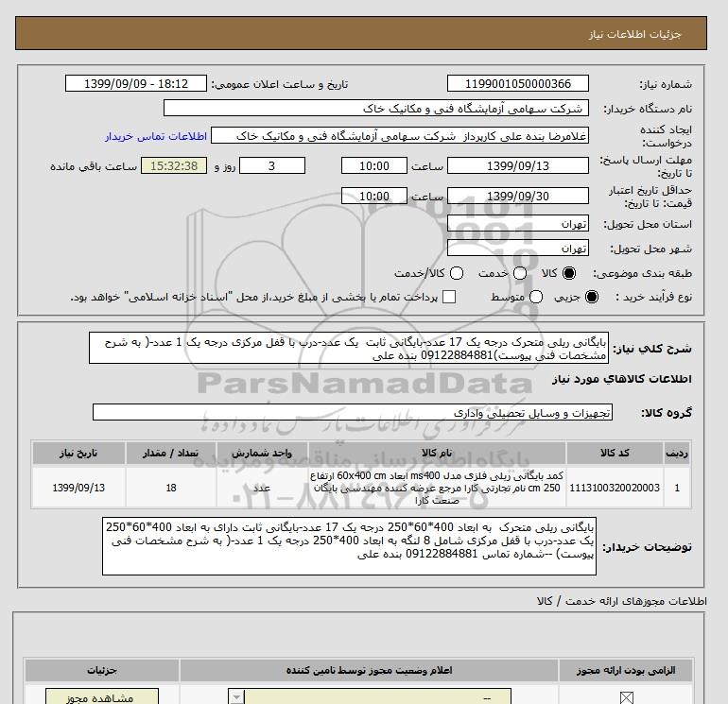Select the خدمت radio button

[x=520, y=273]
